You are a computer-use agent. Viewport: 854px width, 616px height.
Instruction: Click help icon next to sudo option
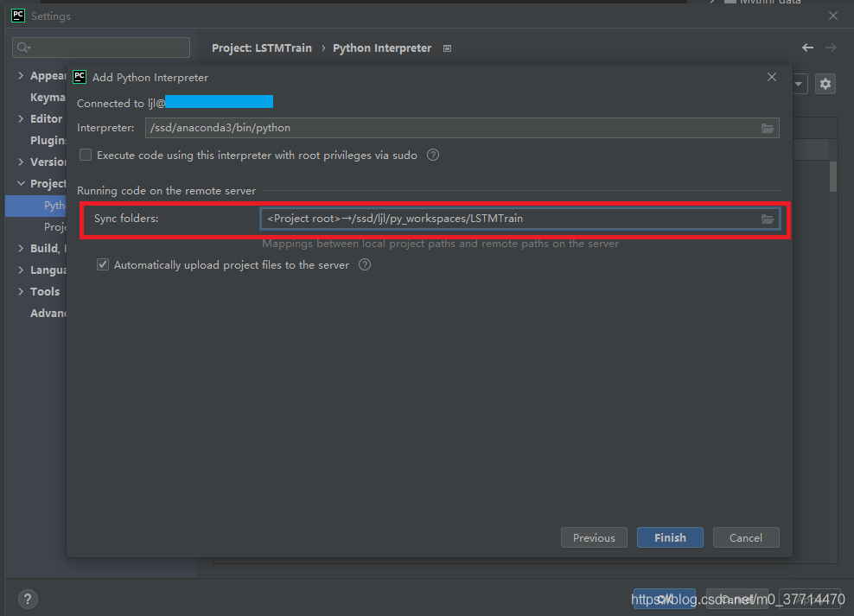tap(433, 156)
